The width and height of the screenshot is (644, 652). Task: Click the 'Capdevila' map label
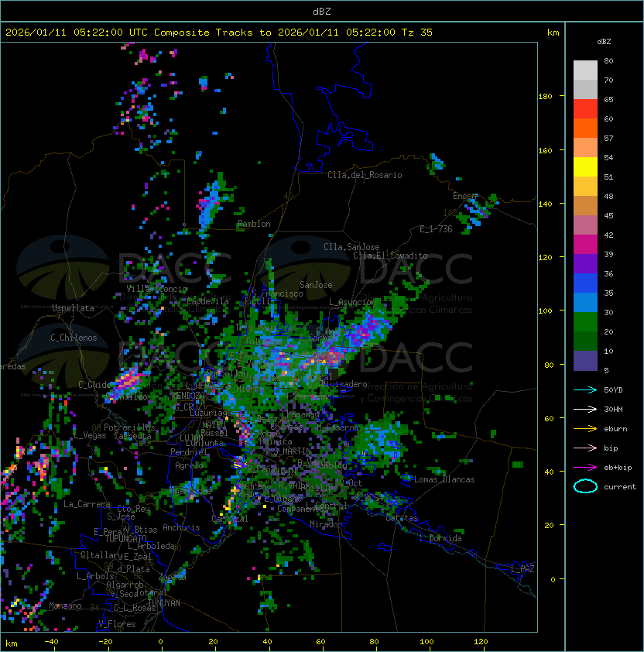click(207, 301)
